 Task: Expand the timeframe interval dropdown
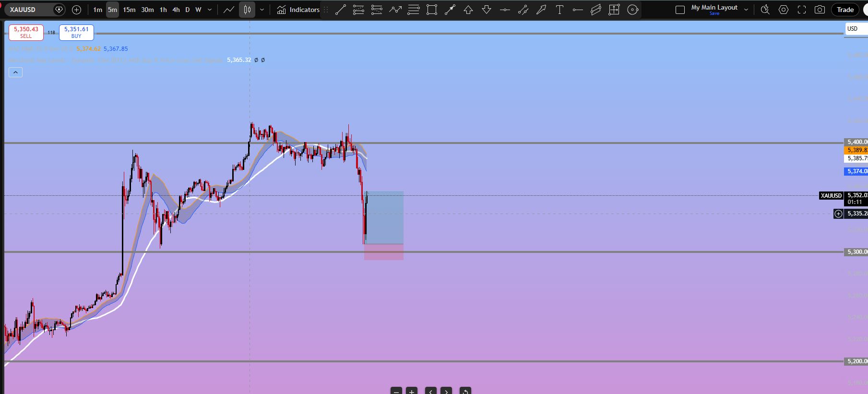click(210, 10)
